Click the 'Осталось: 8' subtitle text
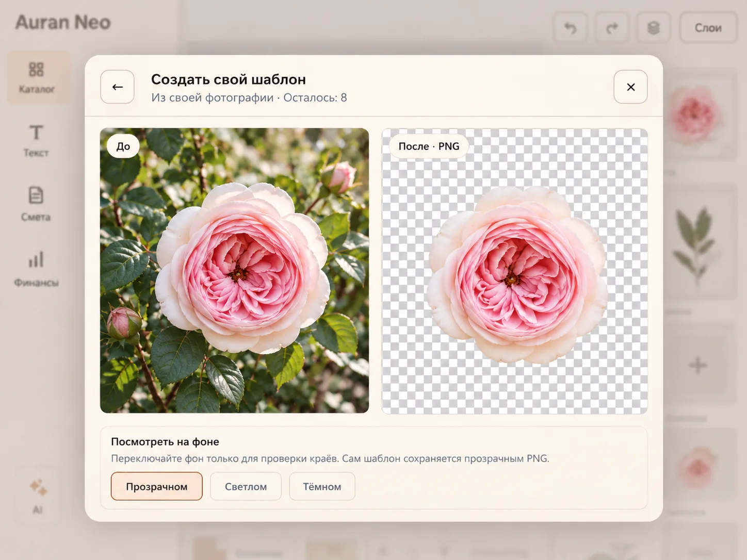The width and height of the screenshot is (747, 560). [315, 97]
